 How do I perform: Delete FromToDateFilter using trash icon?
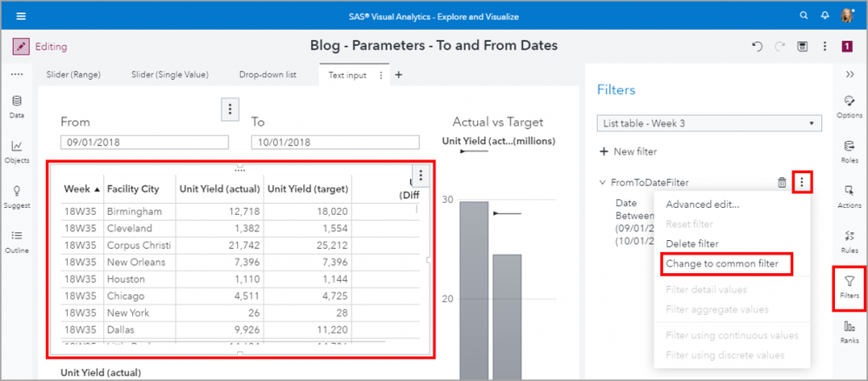782,183
